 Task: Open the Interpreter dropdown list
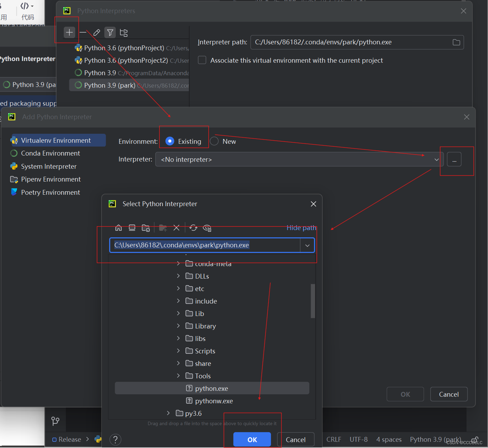[x=436, y=159]
